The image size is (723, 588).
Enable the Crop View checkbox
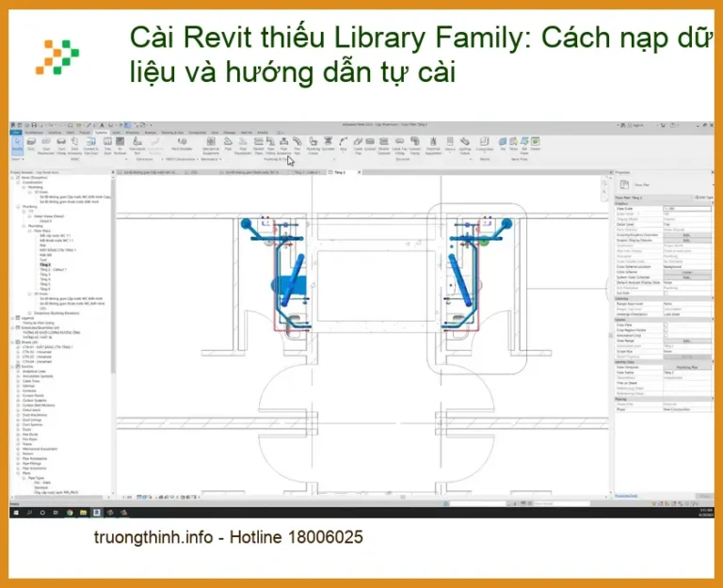[x=666, y=325]
